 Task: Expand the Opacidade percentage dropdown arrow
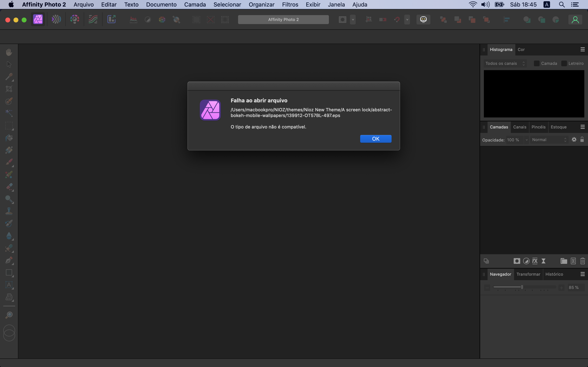click(x=526, y=140)
